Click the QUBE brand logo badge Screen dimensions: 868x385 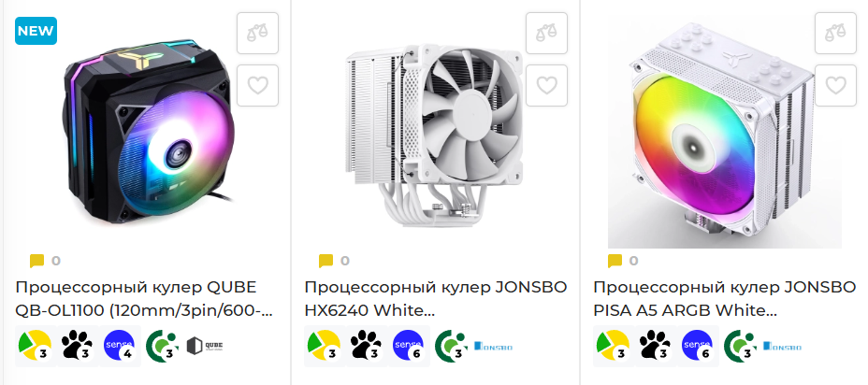(x=205, y=347)
